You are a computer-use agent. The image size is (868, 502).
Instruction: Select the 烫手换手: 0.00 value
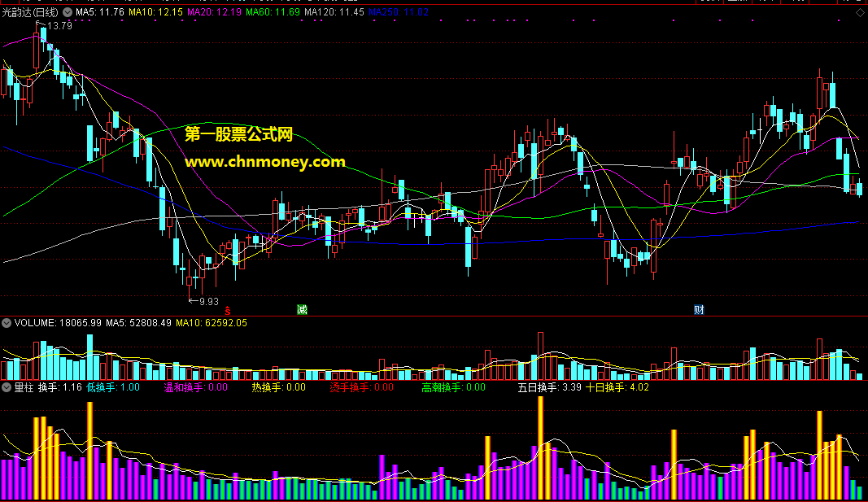(x=361, y=387)
